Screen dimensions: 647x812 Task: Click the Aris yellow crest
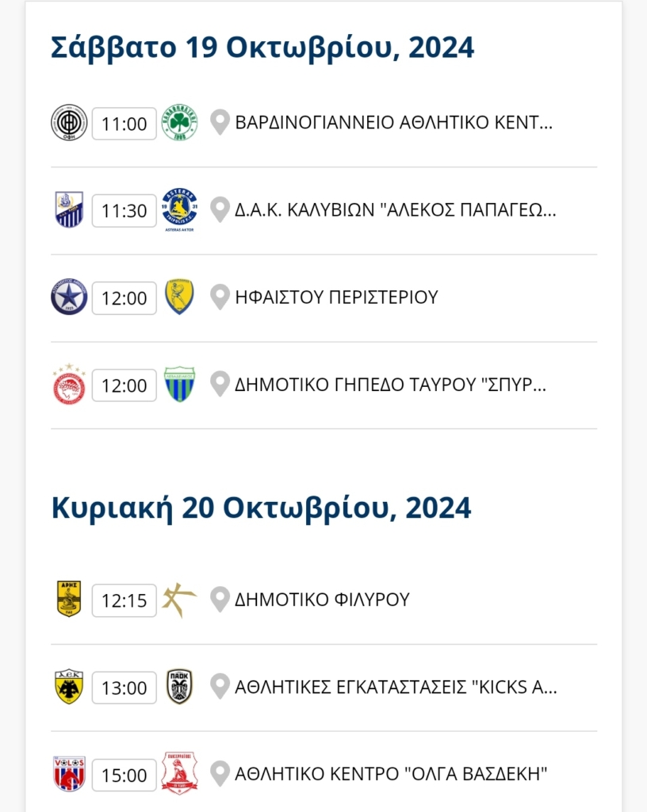point(69,599)
